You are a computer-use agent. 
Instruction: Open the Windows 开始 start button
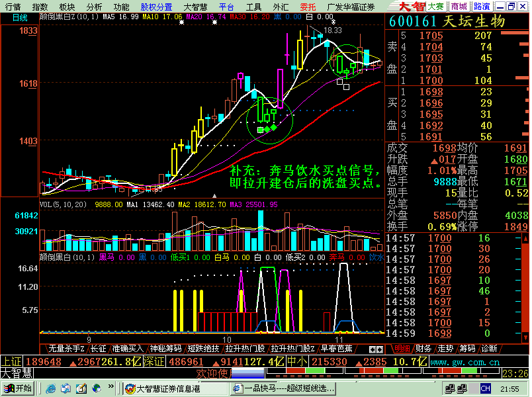pos(18,388)
